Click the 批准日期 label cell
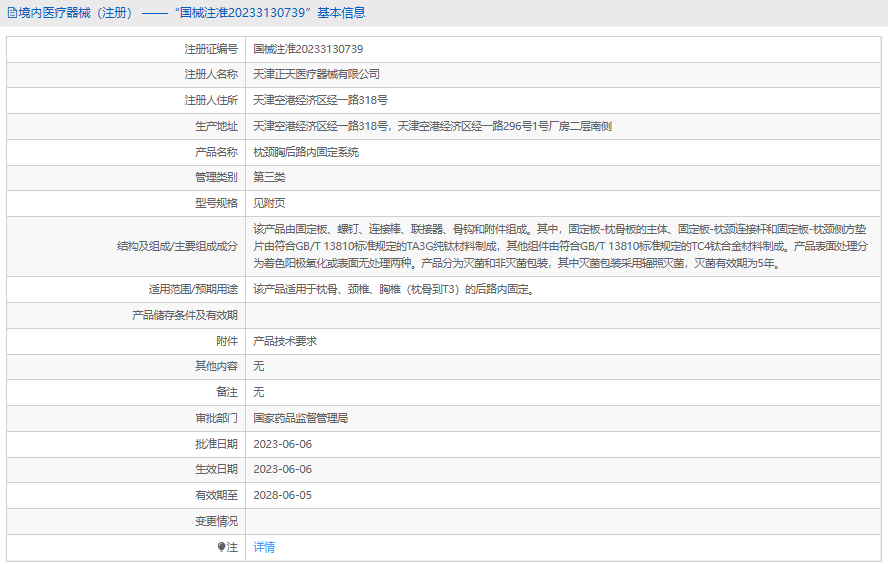This screenshot has height=564, width=888. tap(126, 445)
